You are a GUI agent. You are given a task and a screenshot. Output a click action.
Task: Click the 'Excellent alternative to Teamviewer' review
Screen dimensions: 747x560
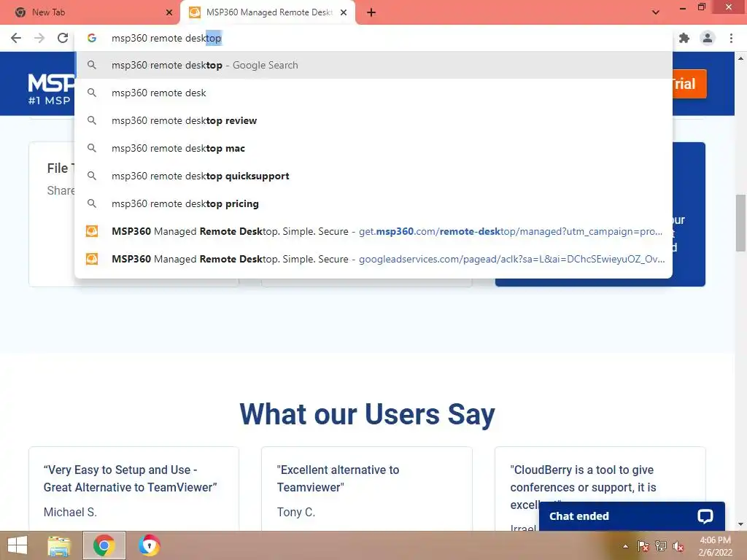[x=338, y=478]
